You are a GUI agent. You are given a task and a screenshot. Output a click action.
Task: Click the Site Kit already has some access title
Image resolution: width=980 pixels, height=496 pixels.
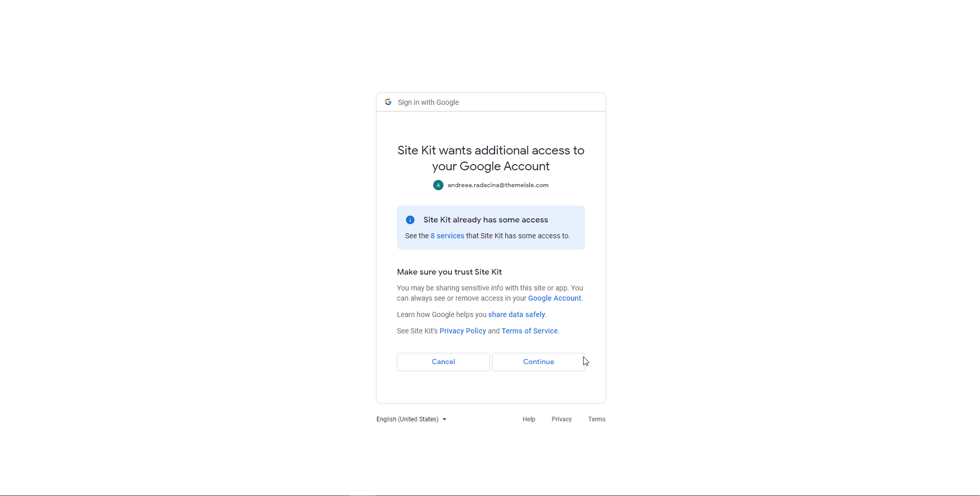485,220
